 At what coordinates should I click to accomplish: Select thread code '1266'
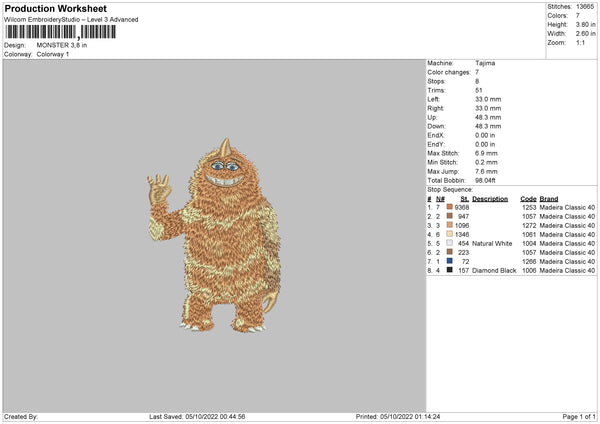tap(529, 261)
